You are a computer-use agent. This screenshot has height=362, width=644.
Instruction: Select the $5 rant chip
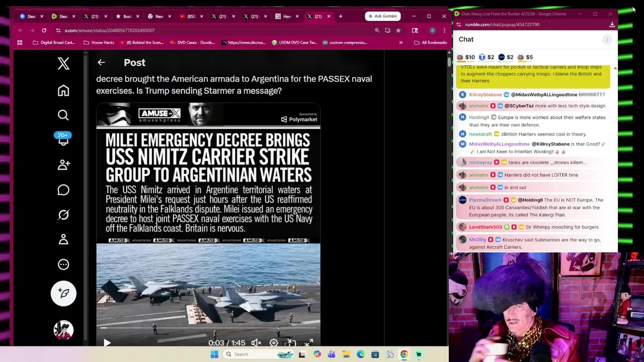click(x=525, y=57)
